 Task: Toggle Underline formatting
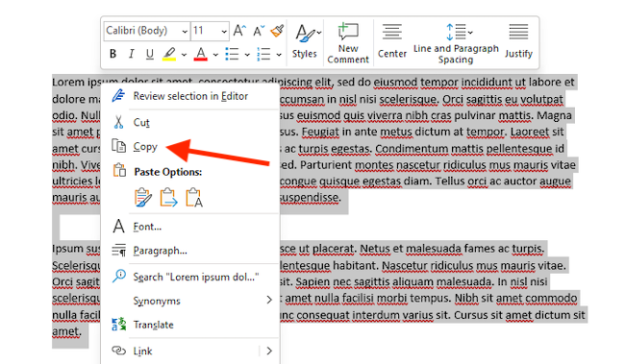pos(149,54)
